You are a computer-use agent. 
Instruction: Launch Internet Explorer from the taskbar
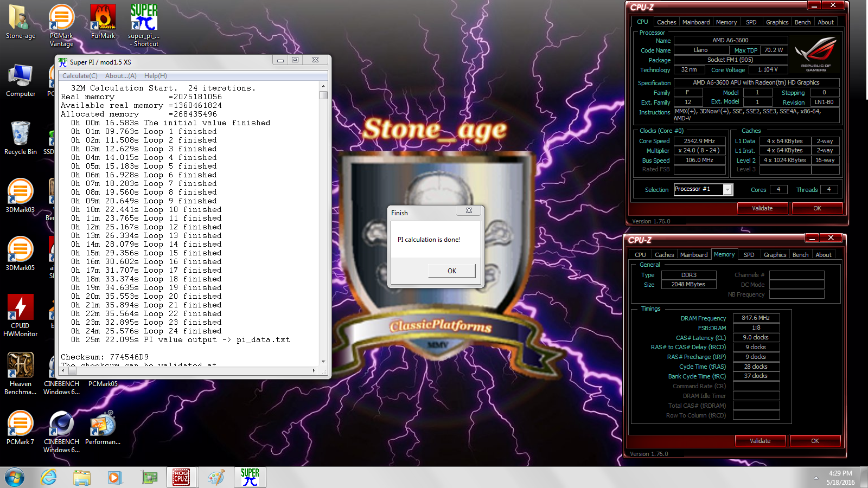49,477
